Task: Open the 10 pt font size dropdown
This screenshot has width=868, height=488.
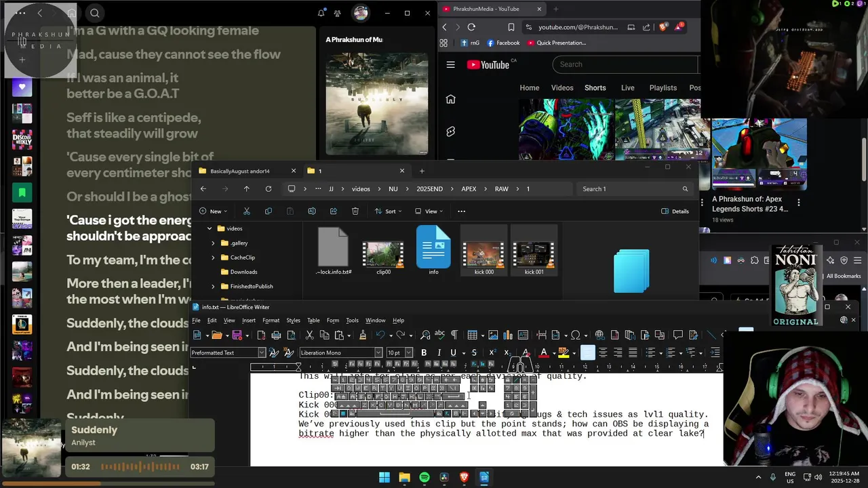Action: tap(409, 352)
